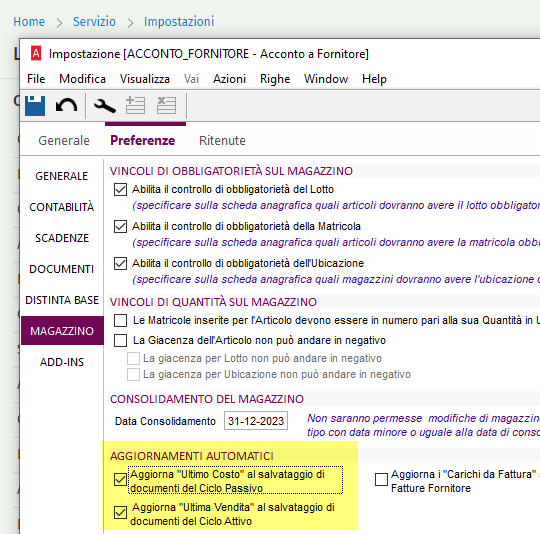The image size is (540, 534).
Task: Toggle Aggiorna Ultimo Costo checkbox
Action: click(x=120, y=479)
